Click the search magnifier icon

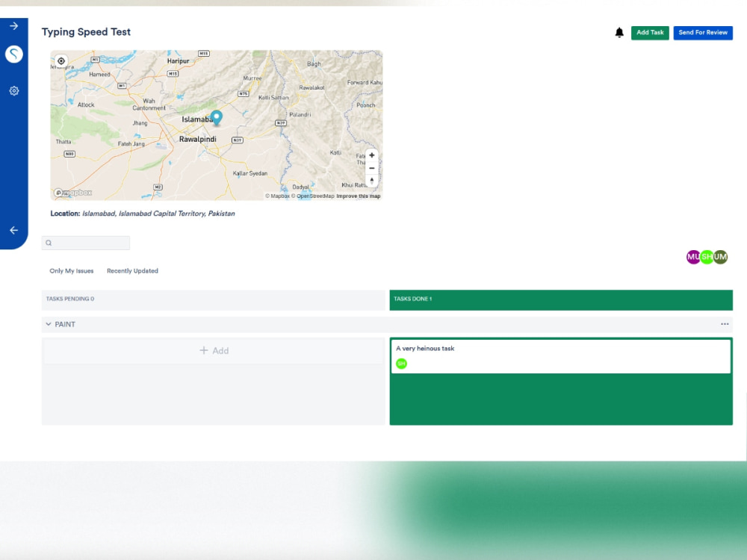point(49,243)
